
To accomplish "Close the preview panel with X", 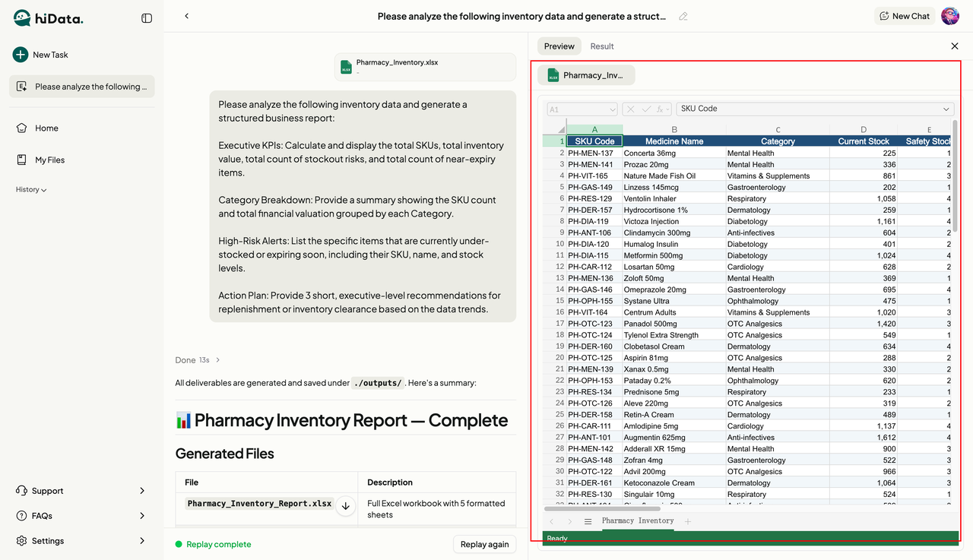I will point(955,46).
